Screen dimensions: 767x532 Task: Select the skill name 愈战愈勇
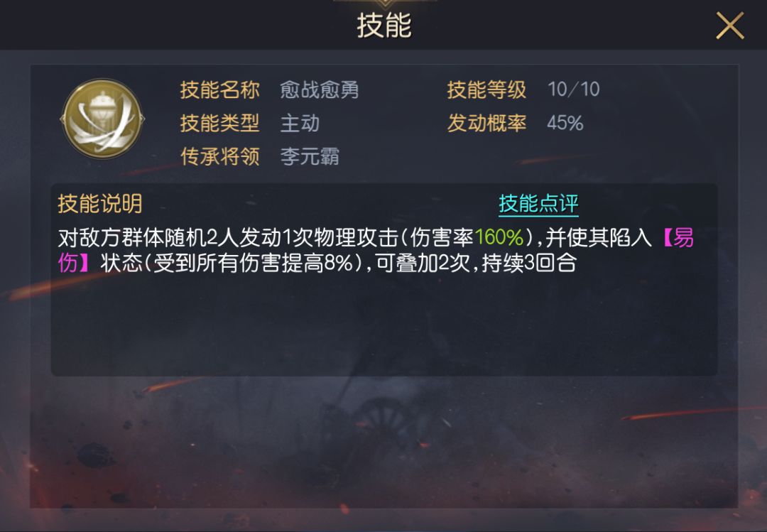point(320,89)
